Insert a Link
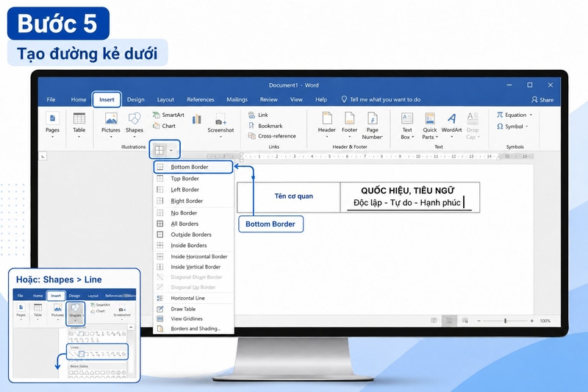This screenshot has height=392, width=588. coord(259,115)
